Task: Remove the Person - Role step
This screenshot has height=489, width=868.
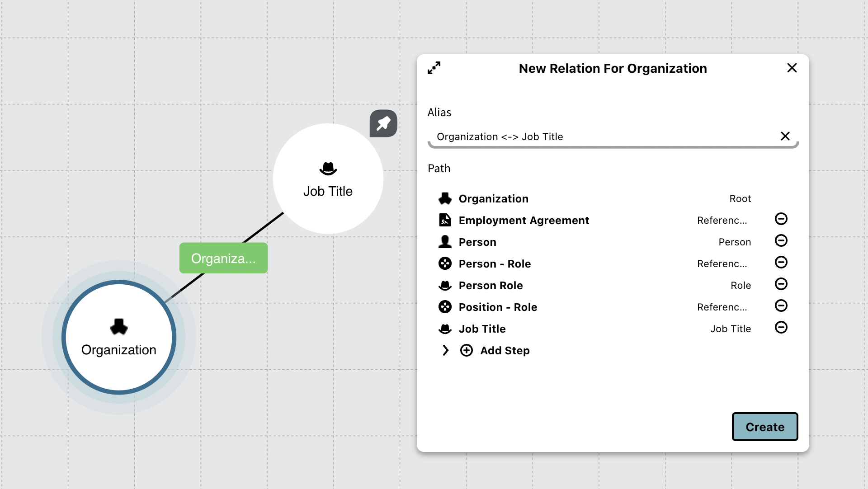Action: 781,263
